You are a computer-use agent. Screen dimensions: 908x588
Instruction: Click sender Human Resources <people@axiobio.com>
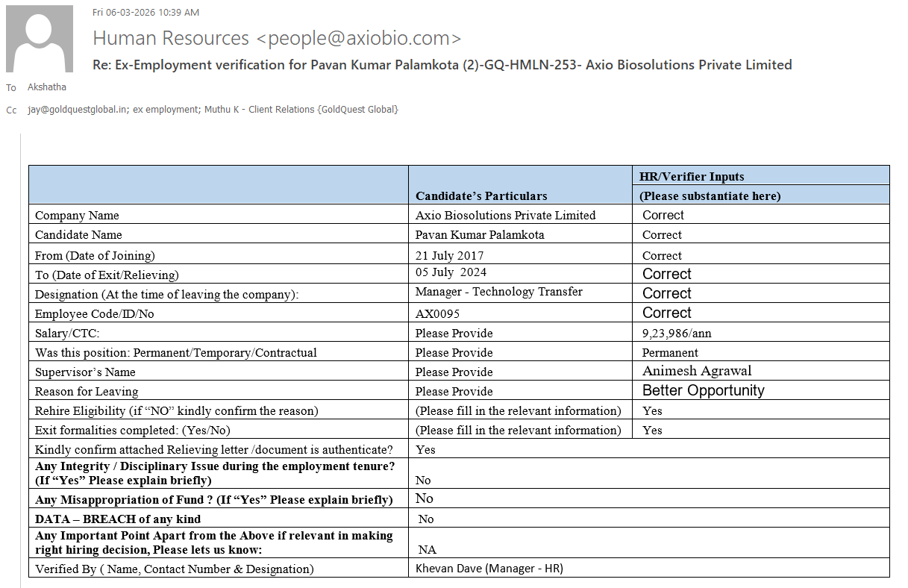click(x=277, y=38)
